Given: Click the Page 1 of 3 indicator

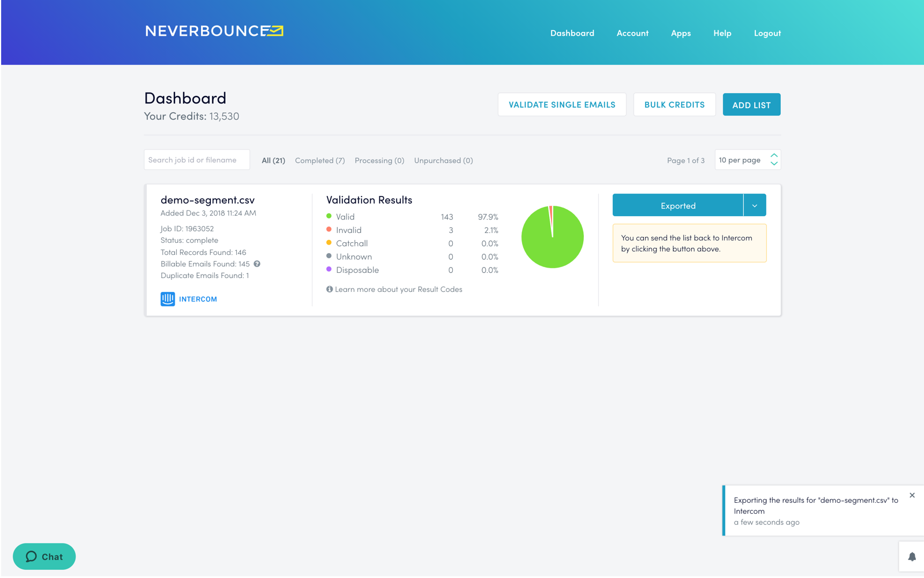Looking at the screenshot, I should [685, 161].
